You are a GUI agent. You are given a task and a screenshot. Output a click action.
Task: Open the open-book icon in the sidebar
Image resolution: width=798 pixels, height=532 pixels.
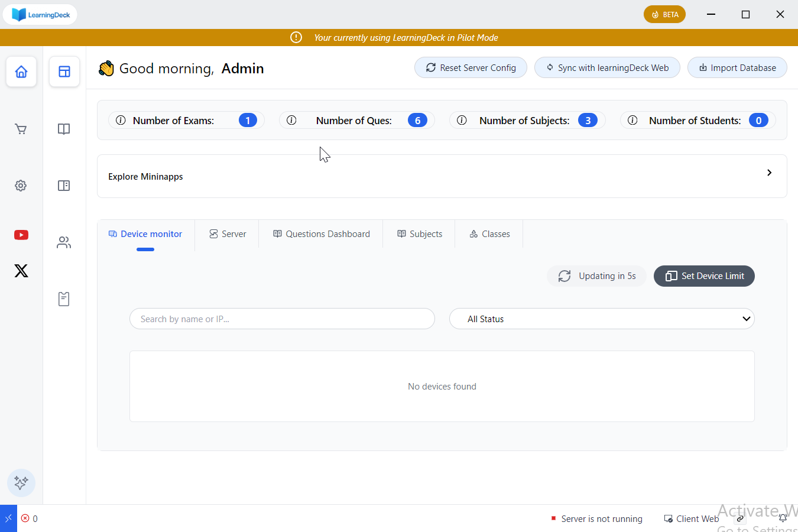(64, 129)
